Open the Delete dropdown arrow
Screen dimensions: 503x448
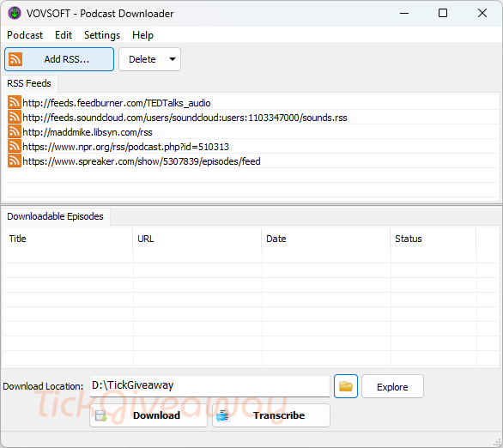[173, 59]
